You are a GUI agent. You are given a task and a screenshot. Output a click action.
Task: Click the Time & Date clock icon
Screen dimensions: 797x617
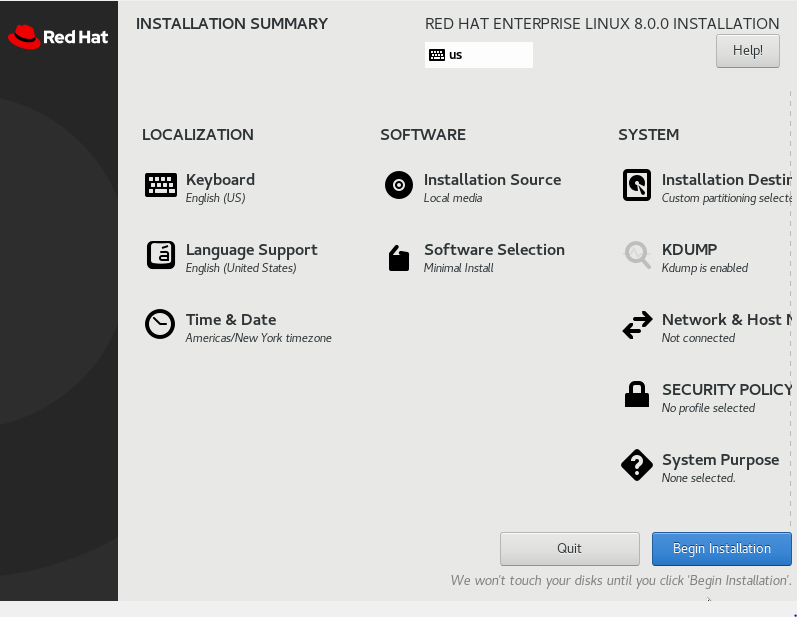[160, 324]
